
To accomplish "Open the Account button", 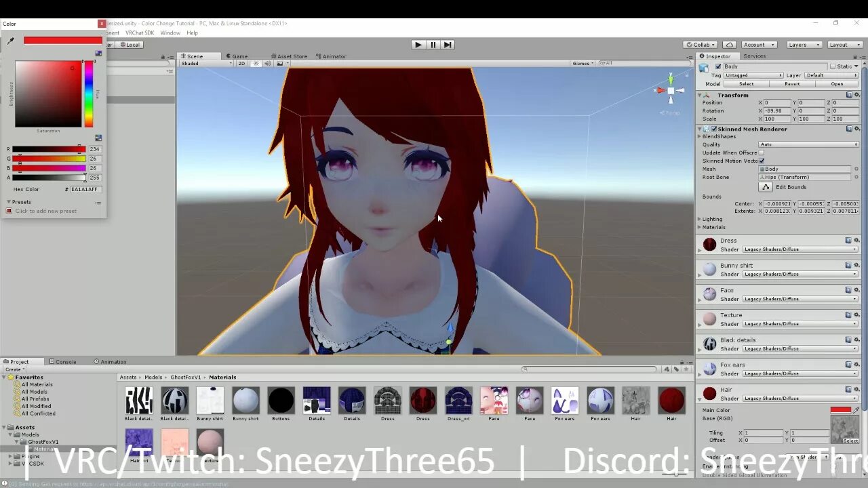I will coord(758,45).
